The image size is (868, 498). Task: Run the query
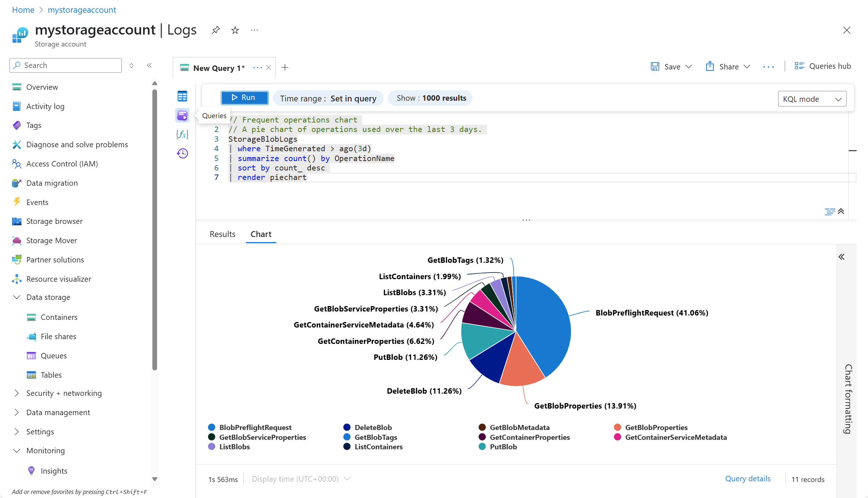click(x=244, y=97)
